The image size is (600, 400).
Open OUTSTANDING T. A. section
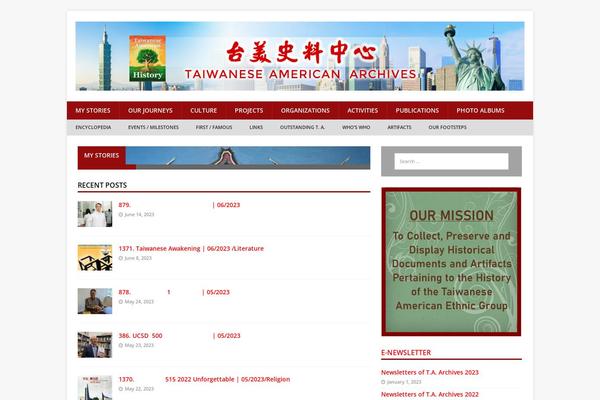point(302,127)
